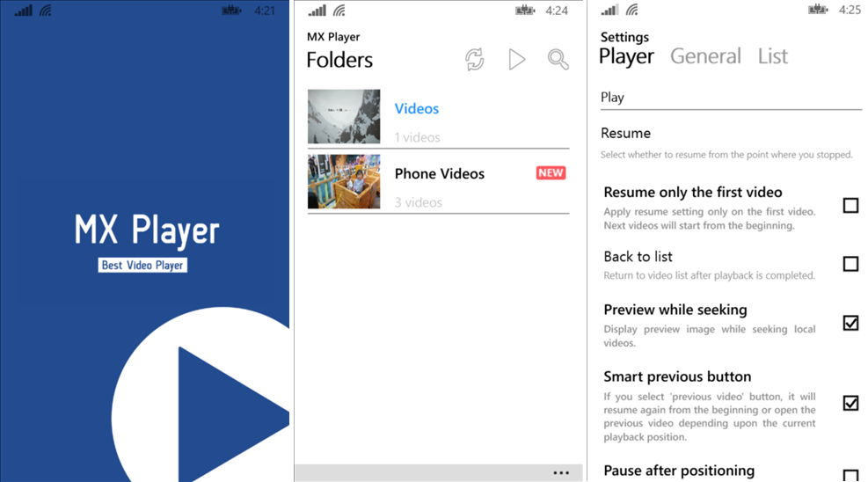Tap signal strength icon in Folders screen
This screenshot has height=482, width=868.
(317, 11)
